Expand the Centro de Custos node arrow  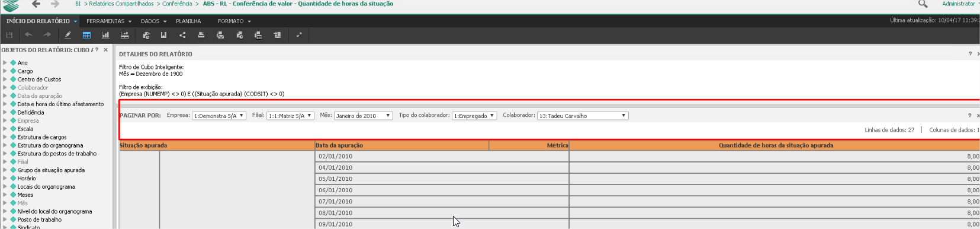[5, 79]
